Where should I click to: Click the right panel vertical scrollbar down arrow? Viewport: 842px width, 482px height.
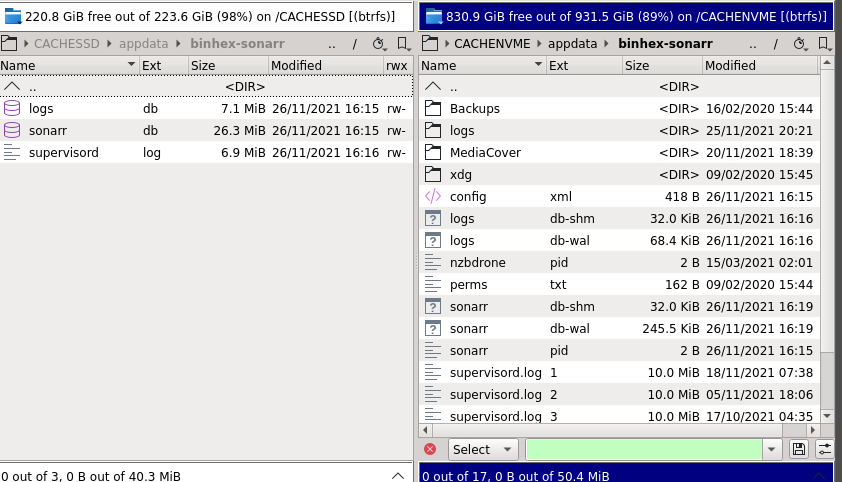pyautogui.click(x=827, y=416)
